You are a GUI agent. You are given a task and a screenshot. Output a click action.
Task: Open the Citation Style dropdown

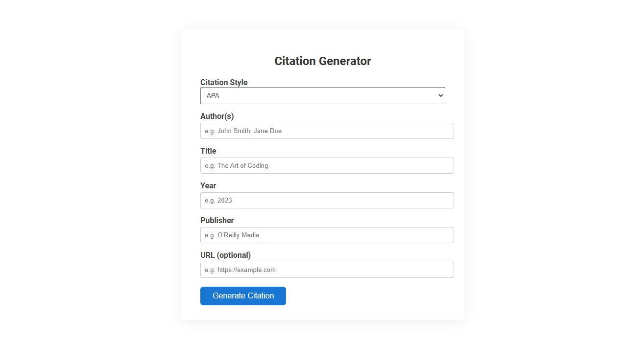point(322,95)
